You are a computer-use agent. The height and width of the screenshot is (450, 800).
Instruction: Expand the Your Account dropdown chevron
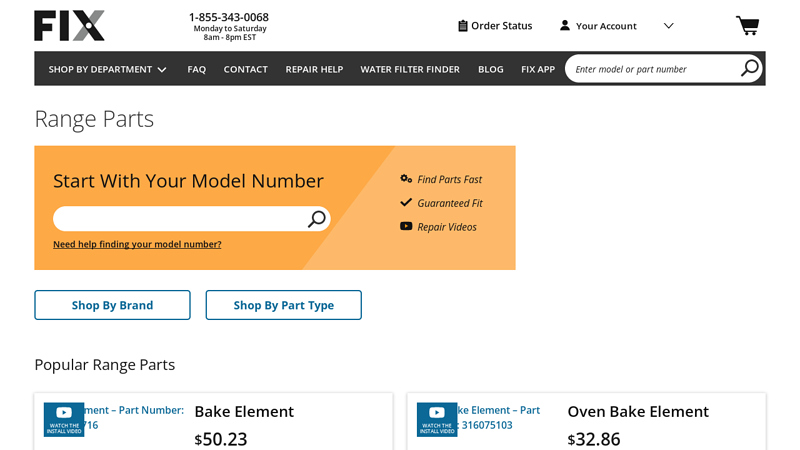[668, 26]
